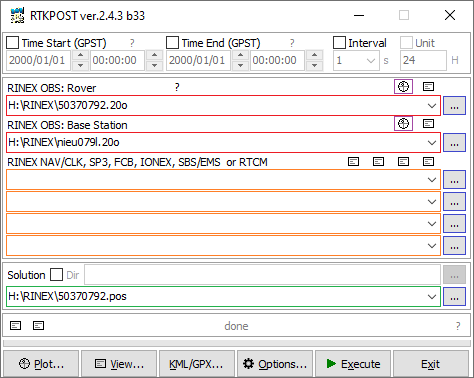This screenshot has height=378, width=474.
Task: Open first log view icon left of done
Action: click(15, 325)
